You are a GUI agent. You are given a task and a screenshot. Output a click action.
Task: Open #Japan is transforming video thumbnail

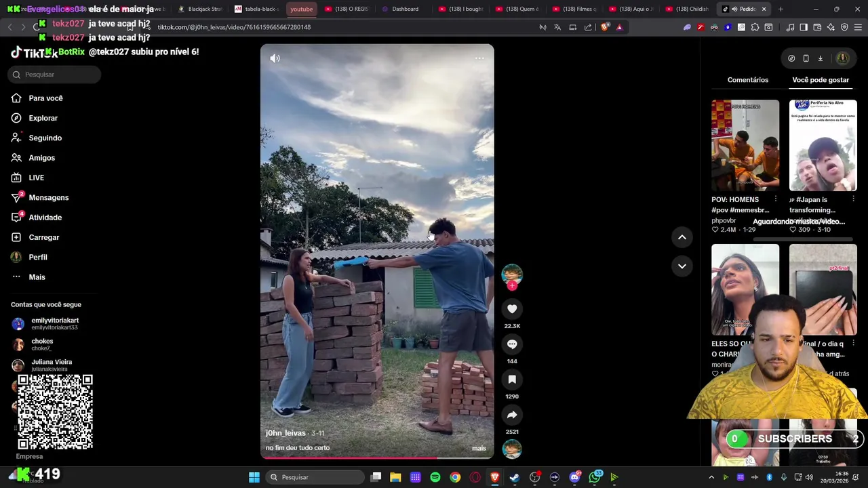[x=823, y=145]
